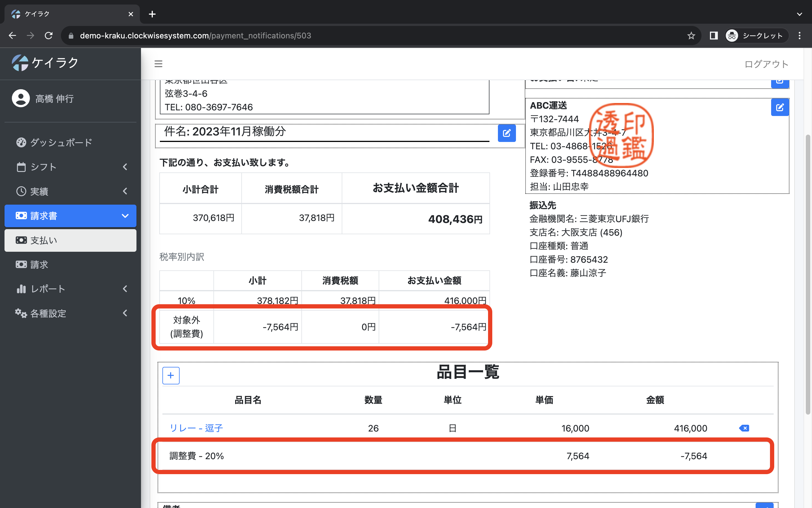Reload the current page
812x508 pixels.
tap(49, 36)
